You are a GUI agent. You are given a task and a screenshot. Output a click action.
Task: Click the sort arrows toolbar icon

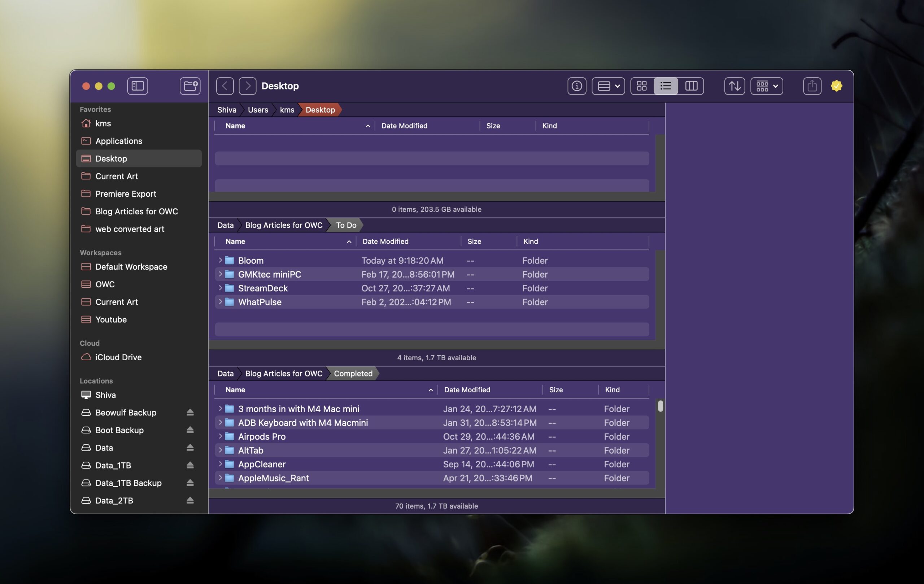[x=735, y=86]
